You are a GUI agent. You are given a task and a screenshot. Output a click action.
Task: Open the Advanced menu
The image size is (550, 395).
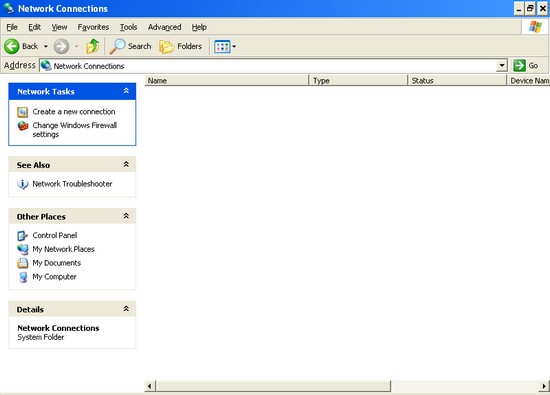tap(165, 27)
